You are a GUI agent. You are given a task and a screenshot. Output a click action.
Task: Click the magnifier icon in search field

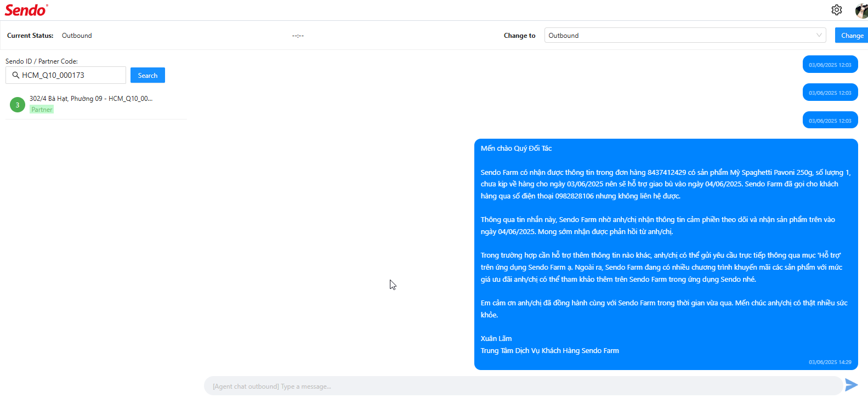(x=16, y=75)
